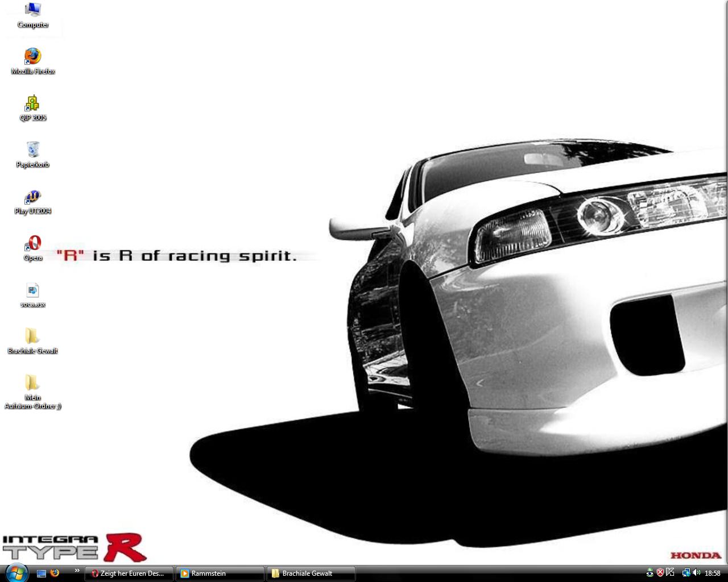Viewport: 728px width, 582px height.
Task: Open the volume speaker tray icon
Action: click(x=696, y=573)
